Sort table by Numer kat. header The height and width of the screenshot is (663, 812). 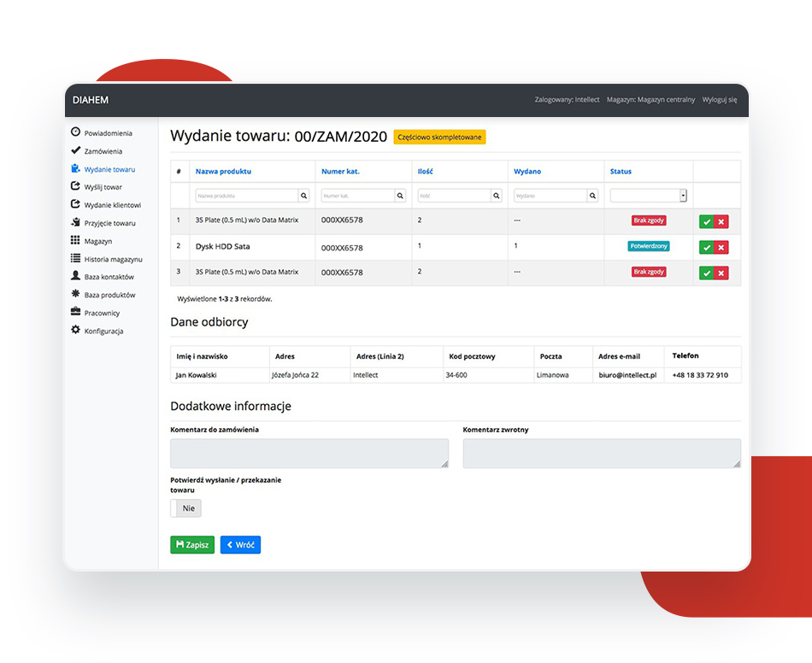[x=340, y=172]
